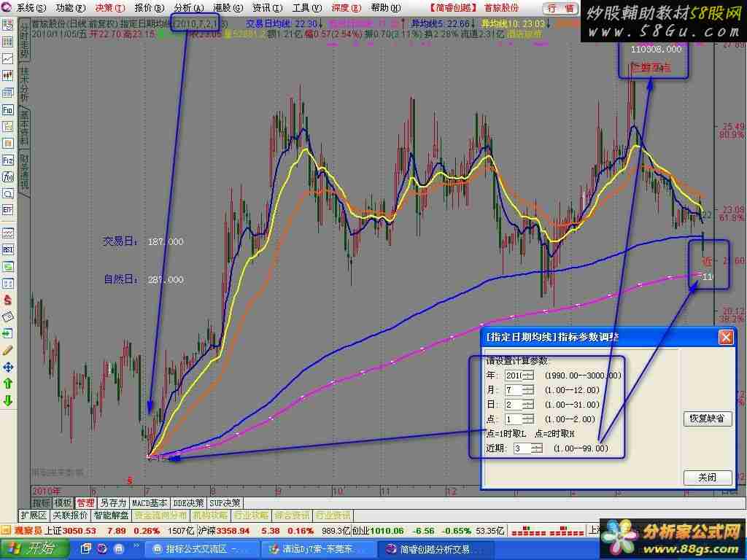
Task: Click the 行情 button at top right
Action: pyautogui.click(x=560, y=8)
